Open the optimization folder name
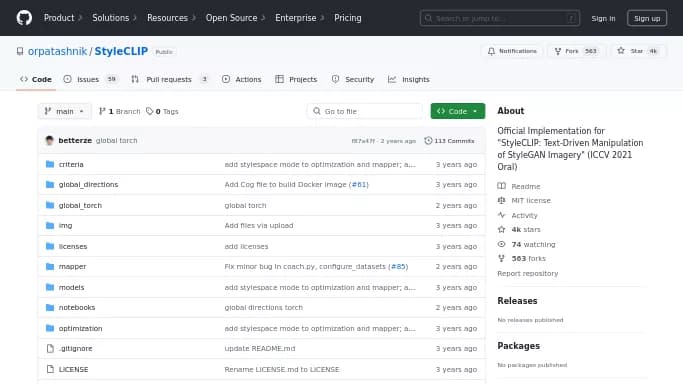 (81, 328)
